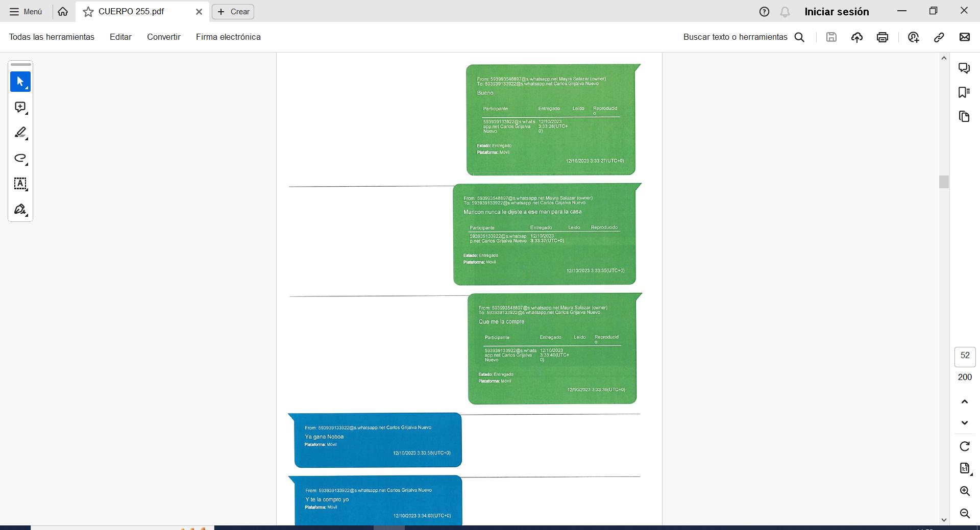Image resolution: width=980 pixels, height=530 pixels.
Task: Open the Editar menu
Action: pyautogui.click(x=120, y=37)
